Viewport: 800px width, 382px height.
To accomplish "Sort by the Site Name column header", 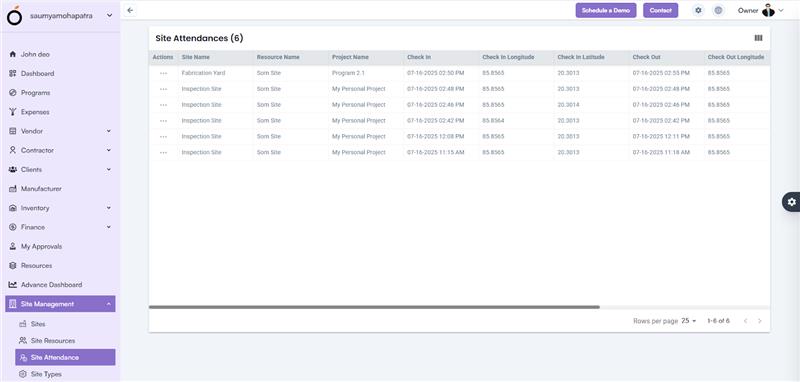I will 195,57.
